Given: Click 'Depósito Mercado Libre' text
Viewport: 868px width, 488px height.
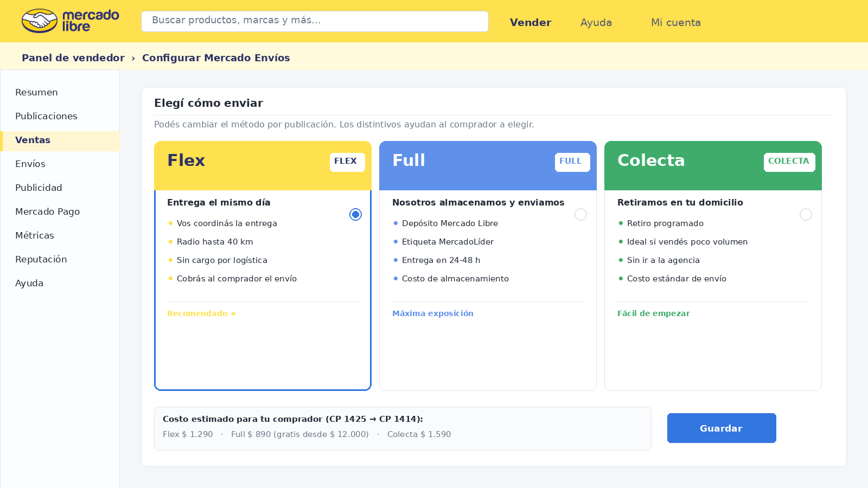Looking at the screenshot, I should click(450, 223).
